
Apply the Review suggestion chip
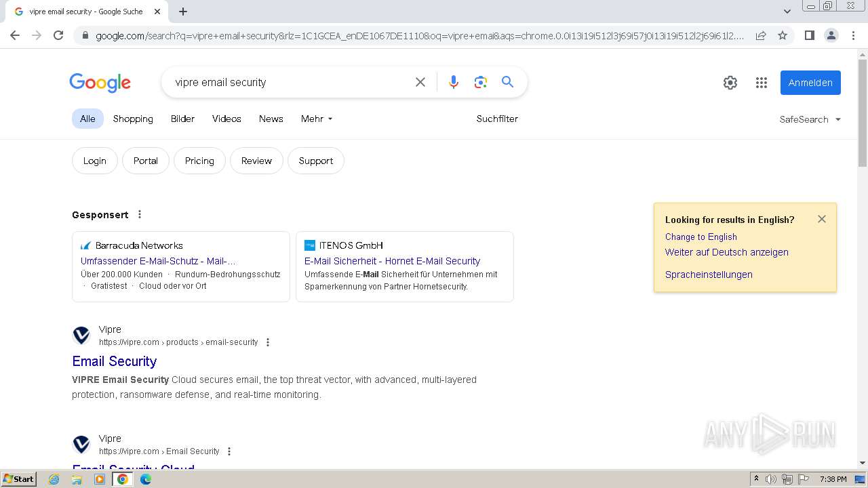click(x=256, y=161)
